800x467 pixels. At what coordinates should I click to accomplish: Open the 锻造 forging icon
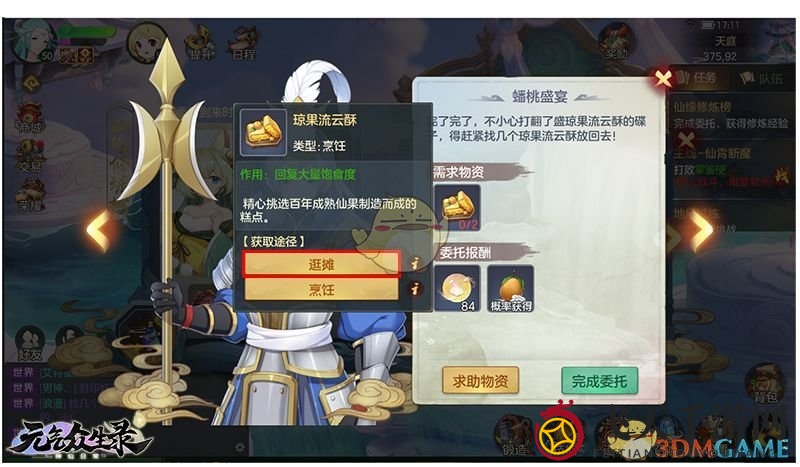pyautogui.click(x=513, y=434)
